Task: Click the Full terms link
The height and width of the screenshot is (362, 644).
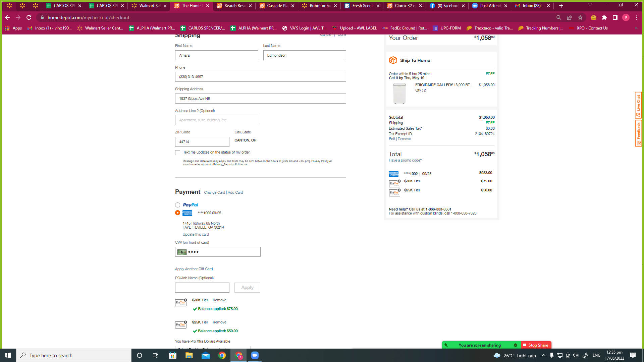Action: click(241, 164)
